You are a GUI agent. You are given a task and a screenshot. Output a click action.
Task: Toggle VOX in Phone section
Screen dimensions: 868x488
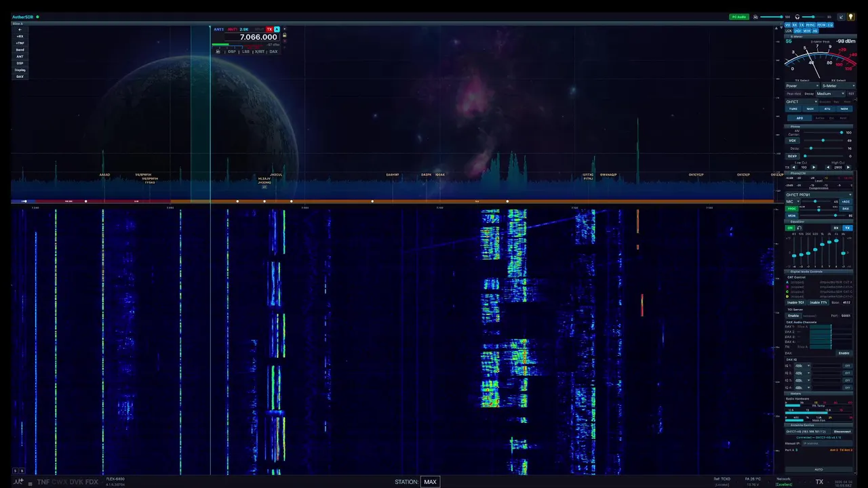(792, 141)
